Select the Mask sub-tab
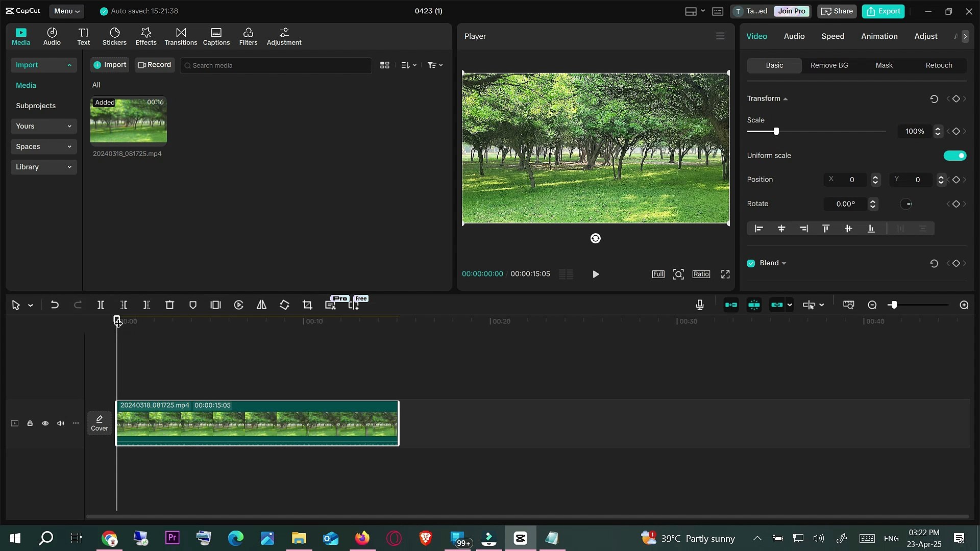Viewport: 980px width, 551px height. [884, 65]
